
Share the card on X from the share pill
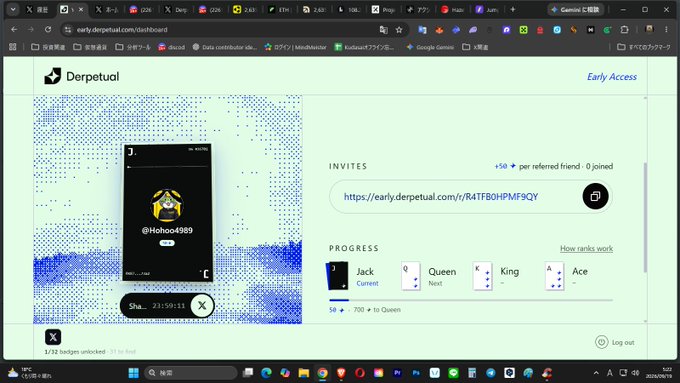[x=202, y=305]
